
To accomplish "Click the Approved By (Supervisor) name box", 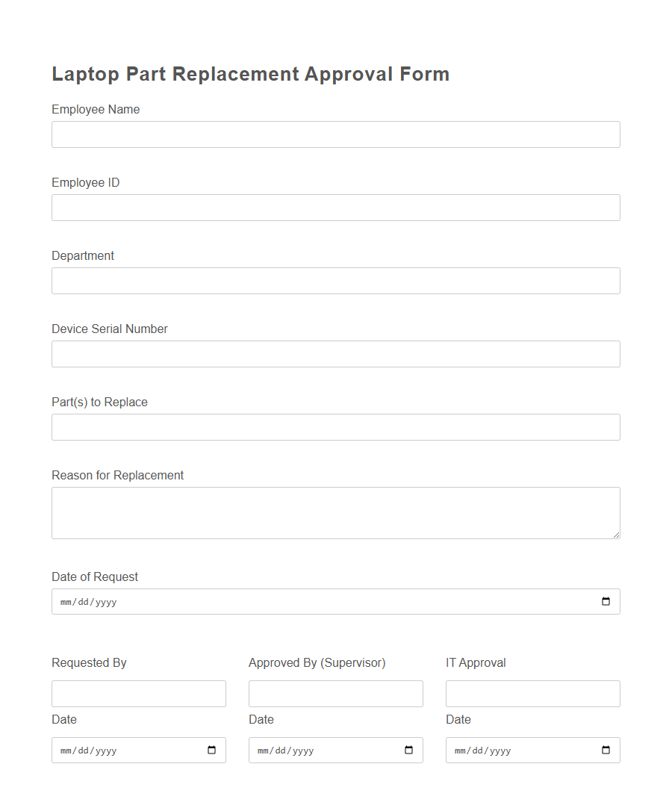I will coord(335,693).
